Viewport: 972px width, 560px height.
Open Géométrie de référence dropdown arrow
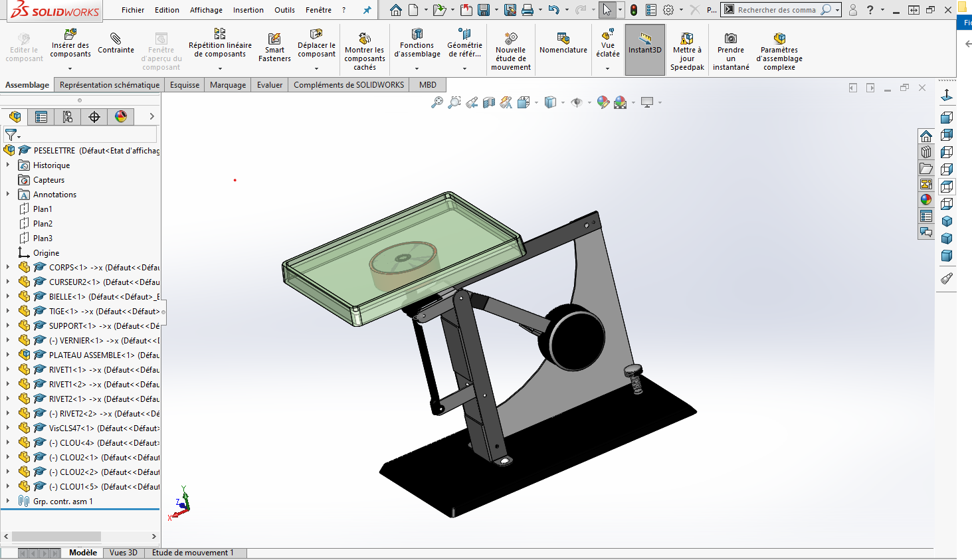point(464,68)
